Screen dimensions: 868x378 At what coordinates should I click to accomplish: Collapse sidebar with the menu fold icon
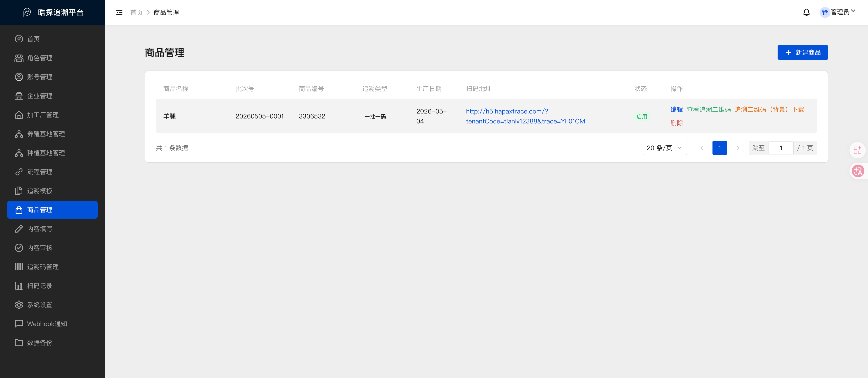coord(119,12)
